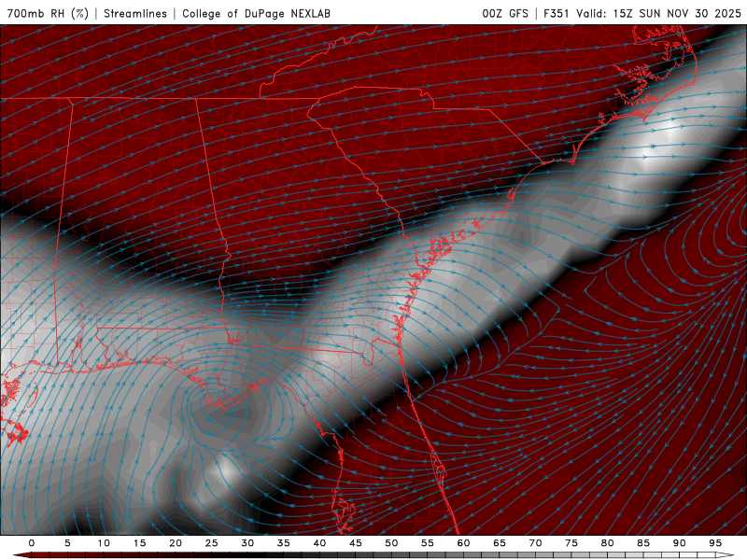Click the white right end of color bar

(x=726, y=555)
